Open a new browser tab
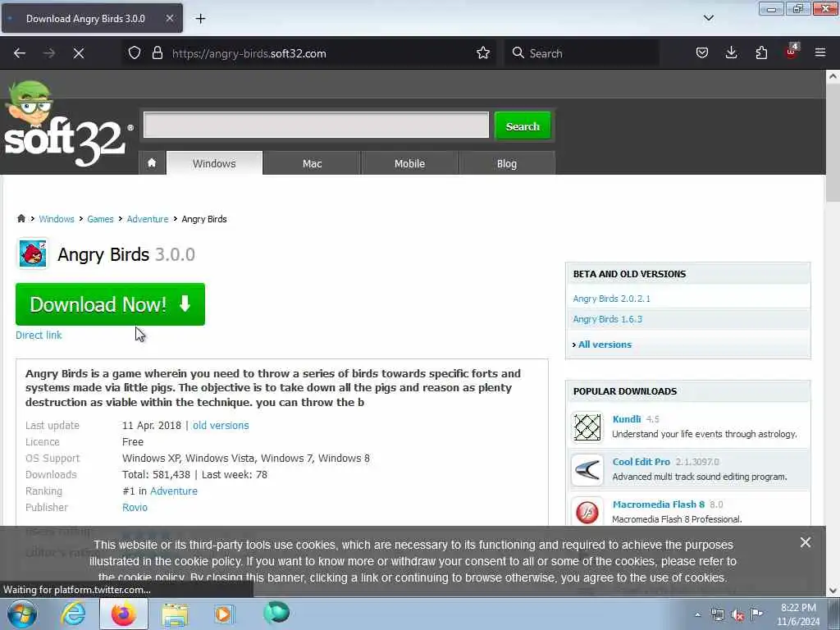 click(200, 19)
